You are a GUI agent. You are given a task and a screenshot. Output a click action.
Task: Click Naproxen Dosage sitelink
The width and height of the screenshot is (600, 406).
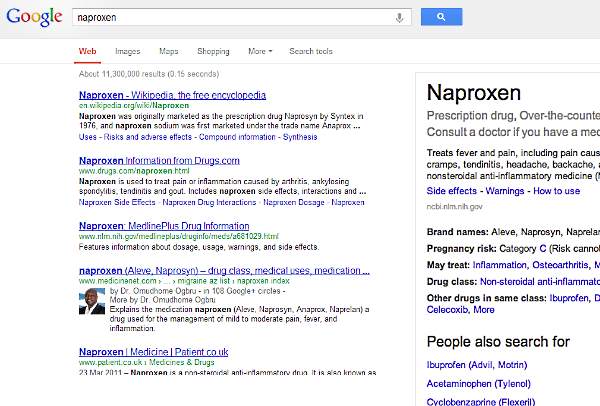pyautogui.click(x=293, y=202)
